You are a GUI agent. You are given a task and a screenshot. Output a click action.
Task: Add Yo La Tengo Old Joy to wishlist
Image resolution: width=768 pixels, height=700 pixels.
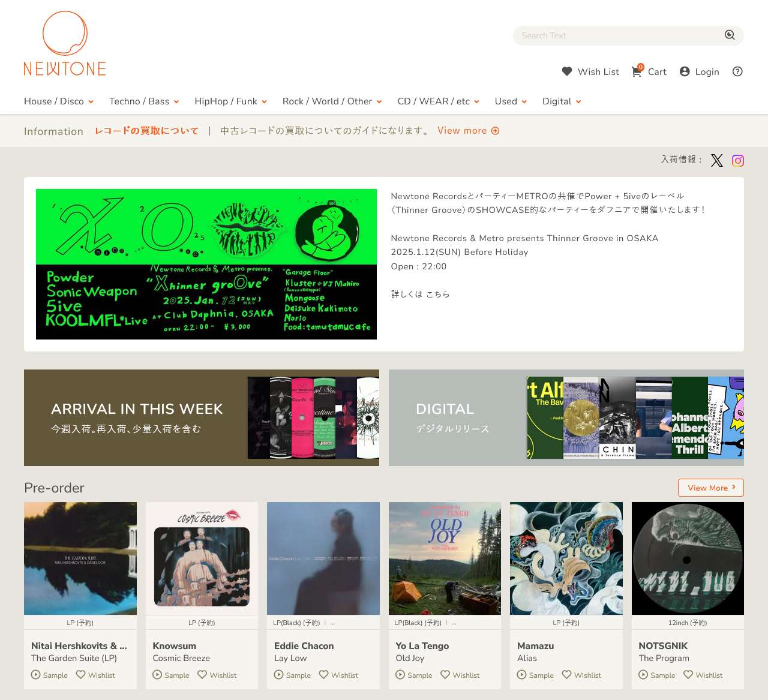point(460,675)
